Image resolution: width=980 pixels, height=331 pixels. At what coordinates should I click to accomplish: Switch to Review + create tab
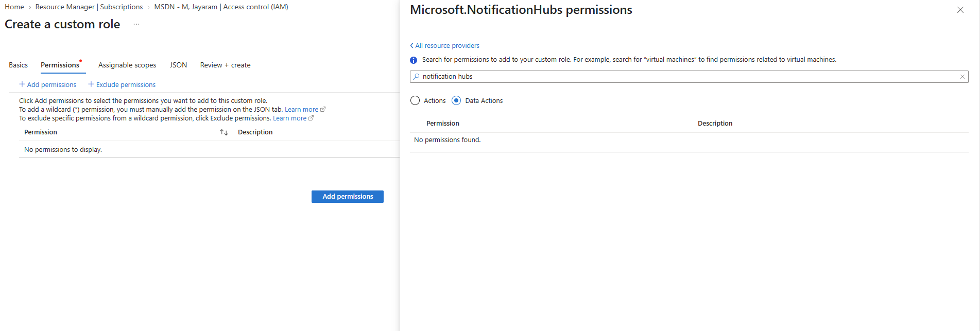click(226, 65)
